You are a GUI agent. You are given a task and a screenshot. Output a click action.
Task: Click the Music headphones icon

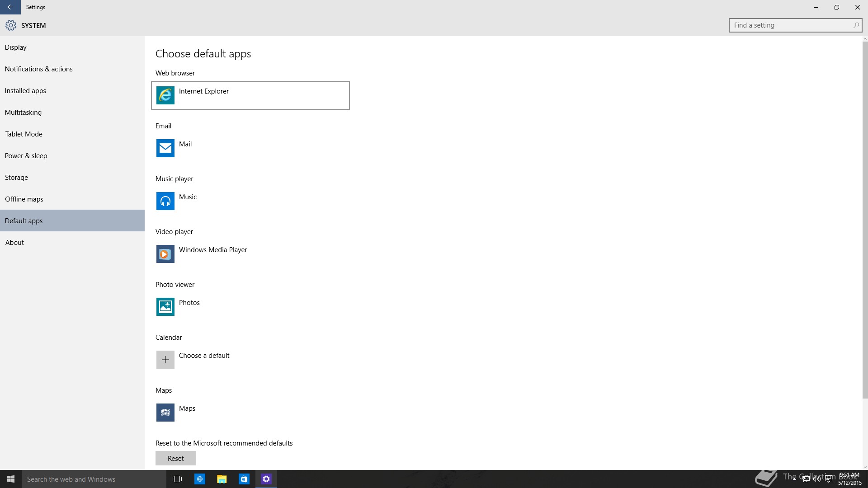click(x=165, y=201)
